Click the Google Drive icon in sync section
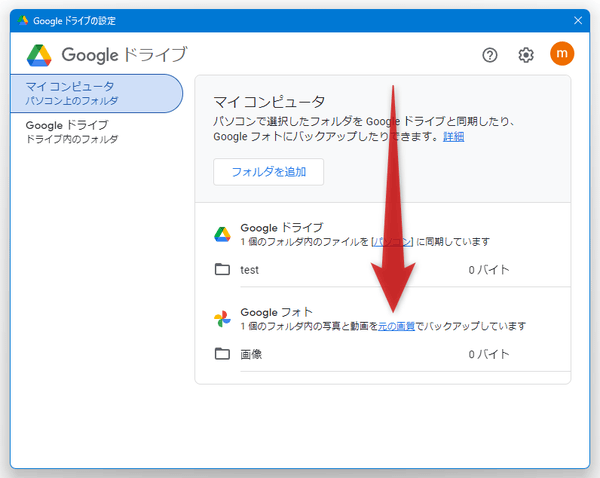Image resolution: width=600 pixels, height=478 pixels. click(x=222, y=234)
